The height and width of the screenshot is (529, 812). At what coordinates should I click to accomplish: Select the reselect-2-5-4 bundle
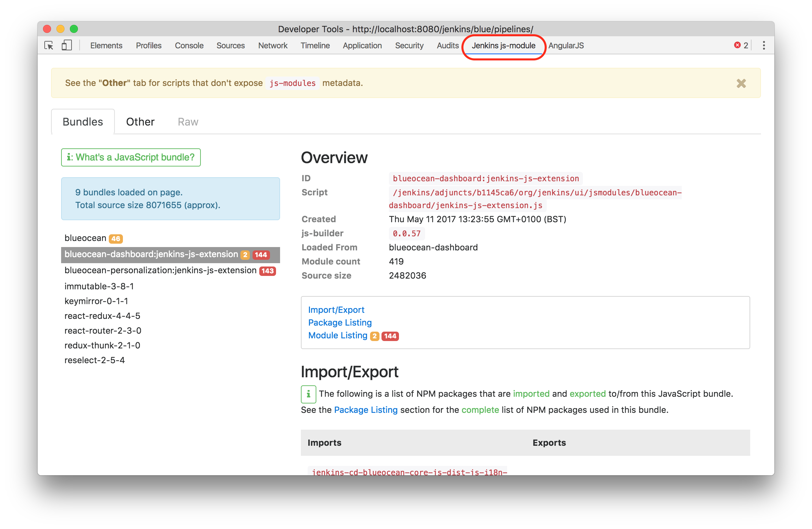click(x=94, y=360)
